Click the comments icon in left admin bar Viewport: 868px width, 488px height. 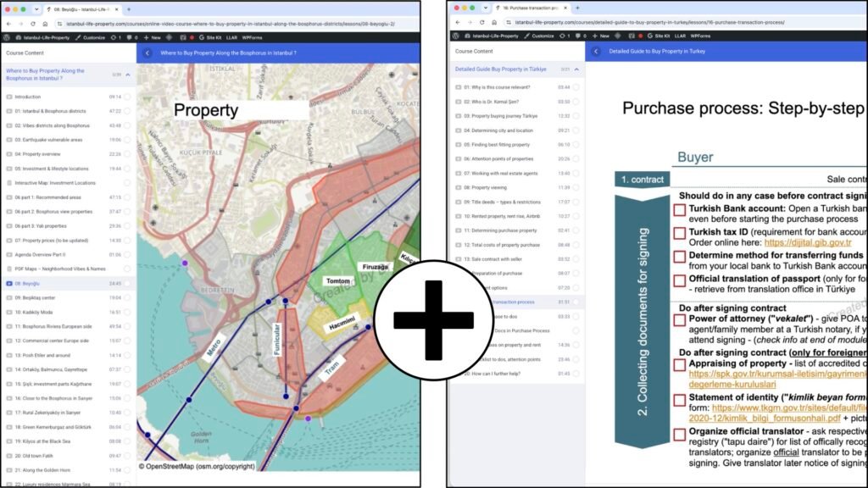pyautogui.click(x=131, y=37)
